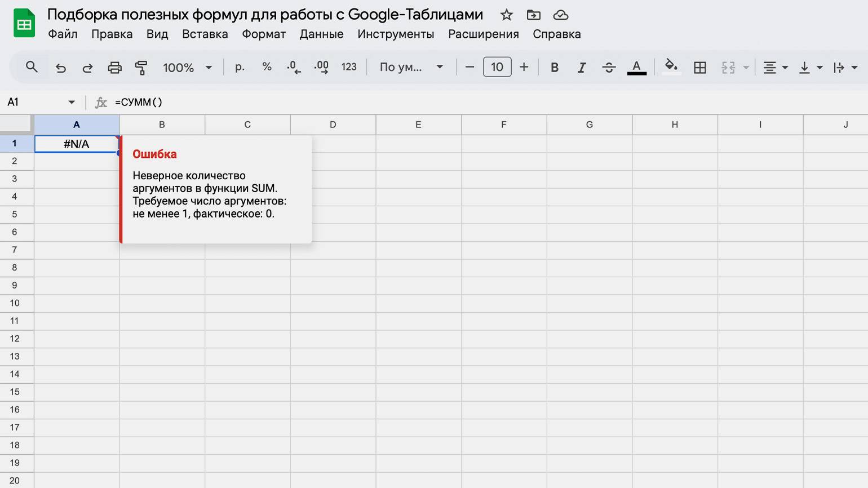868x488 pixels.
Task: Open the text color picker
Action: 636,68
